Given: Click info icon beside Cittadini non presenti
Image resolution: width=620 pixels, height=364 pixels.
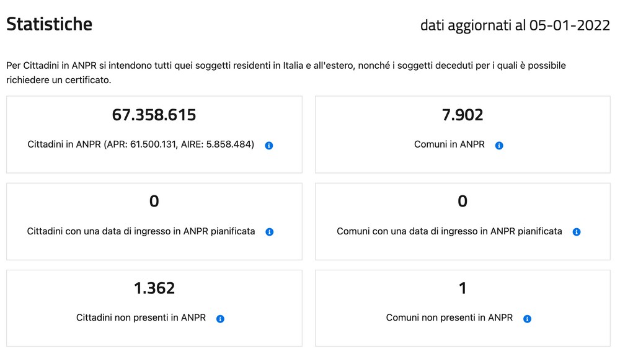Looking at the screenshot, I should 220,319.
